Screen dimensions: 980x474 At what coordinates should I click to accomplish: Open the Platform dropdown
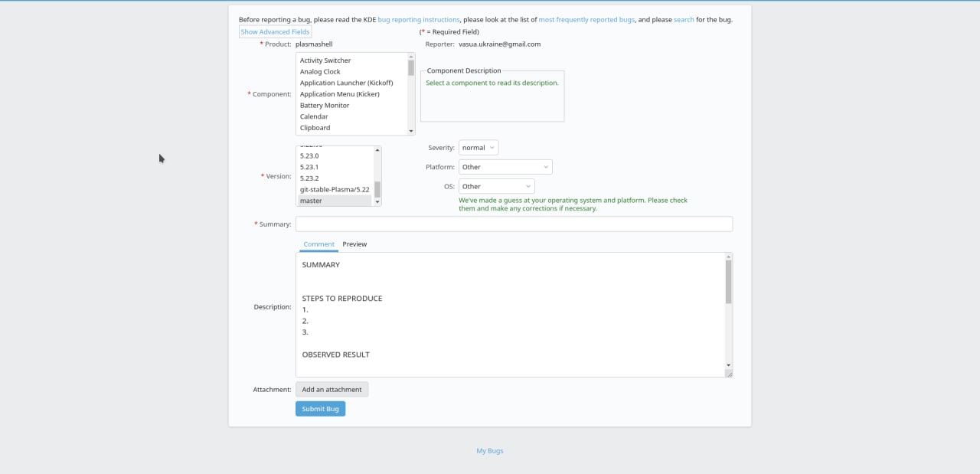coord(505,167)
